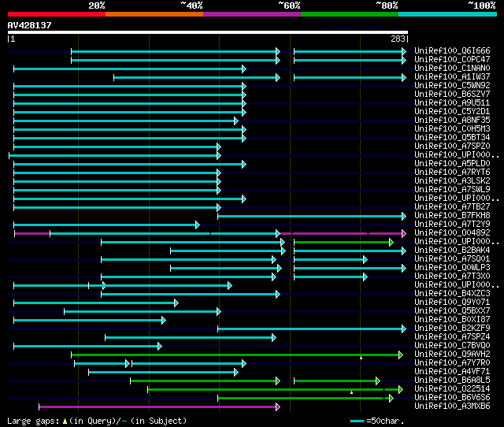
Task: Click the UniRef100_A4VF71 hit name
Action: click(x=452, y=372)
